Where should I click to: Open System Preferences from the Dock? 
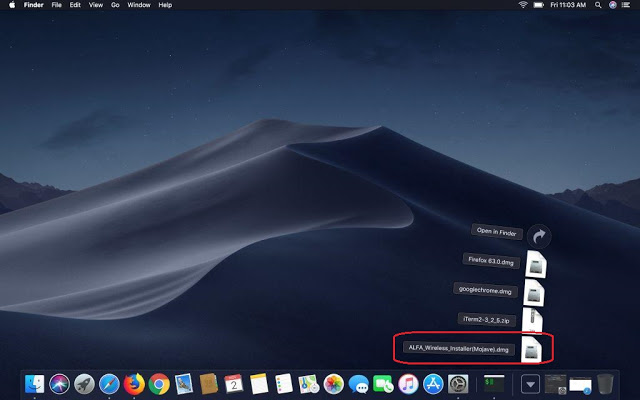(x=458, y=384)
